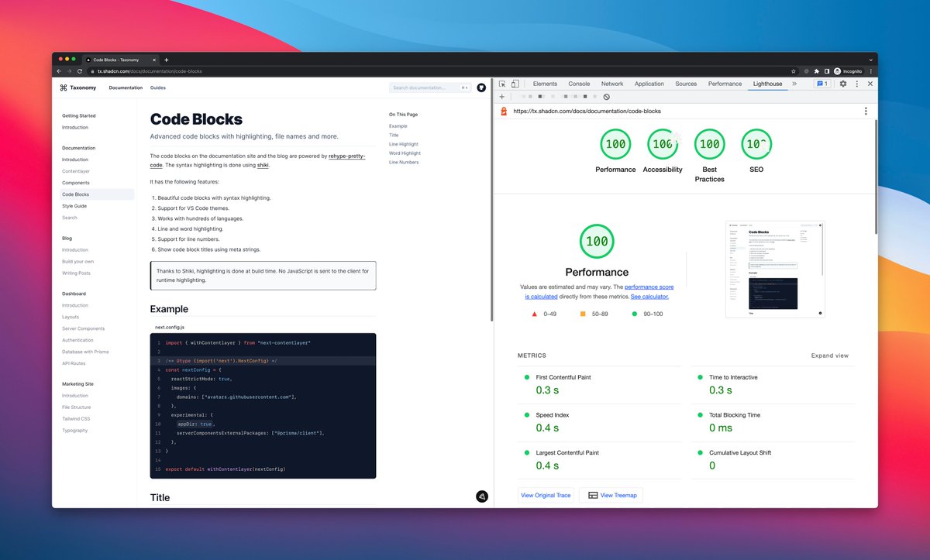Click Expand view in the Metrics section
This screenshot has width=930, height=560.
click(830, 356)
